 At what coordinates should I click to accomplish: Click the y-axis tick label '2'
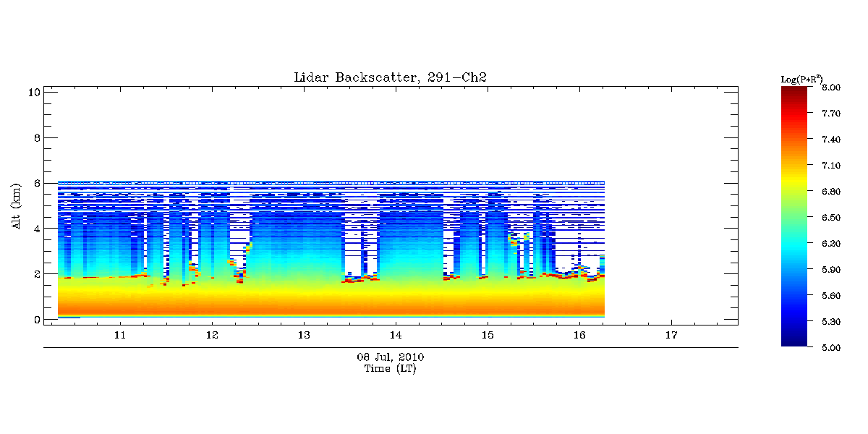[36, 274]
